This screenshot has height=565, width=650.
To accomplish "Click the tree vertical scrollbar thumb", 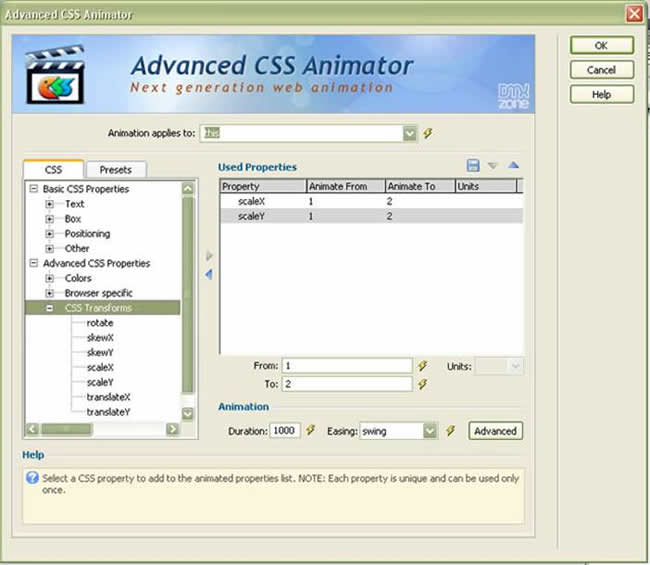I will tap(188, 295).
